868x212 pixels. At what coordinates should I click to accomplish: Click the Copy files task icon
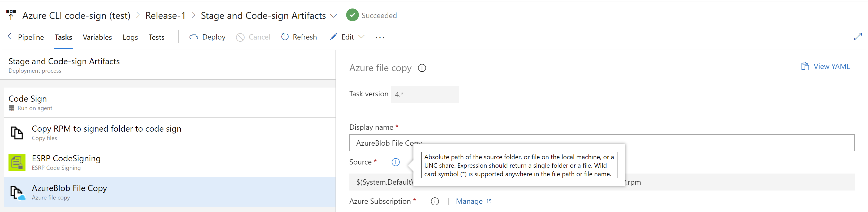coord(17,133)
